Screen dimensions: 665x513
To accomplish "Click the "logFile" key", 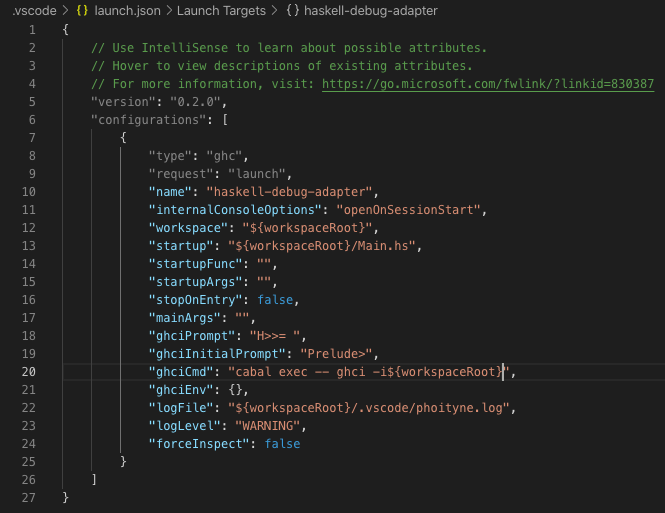I will click(181, 408).
